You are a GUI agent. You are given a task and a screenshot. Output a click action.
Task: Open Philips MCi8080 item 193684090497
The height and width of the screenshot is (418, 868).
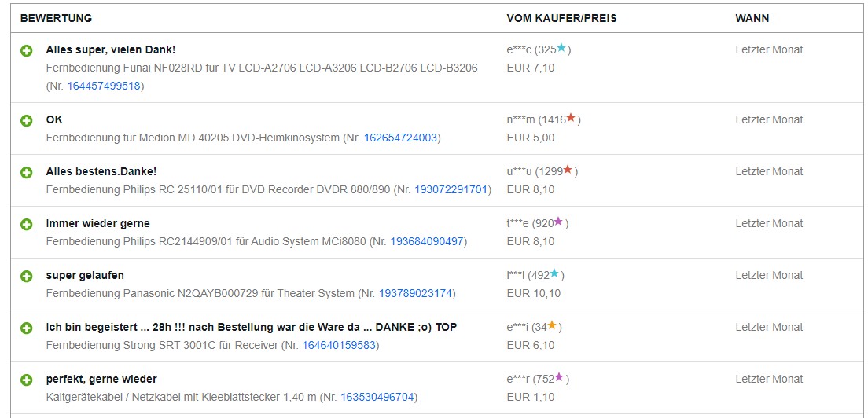(427, 242)
